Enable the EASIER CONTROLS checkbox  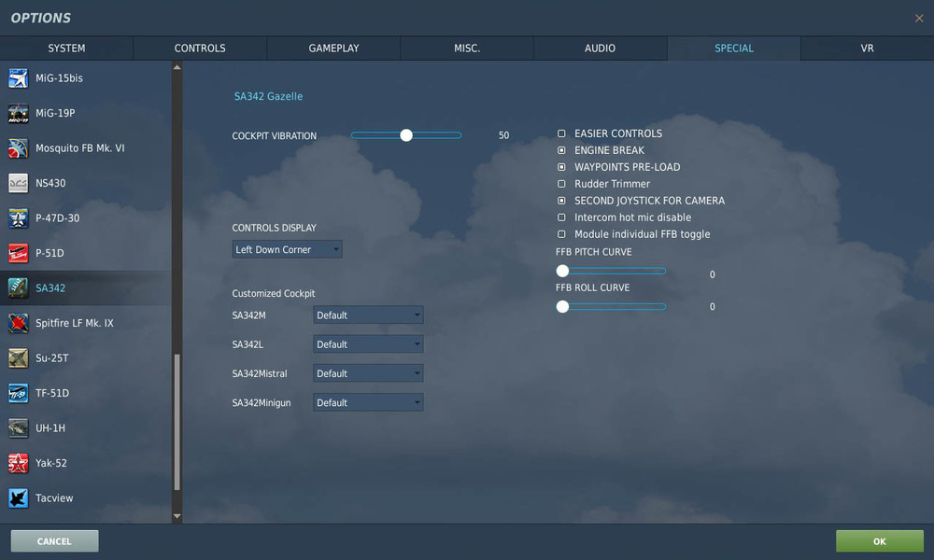(x=561, y=133)
